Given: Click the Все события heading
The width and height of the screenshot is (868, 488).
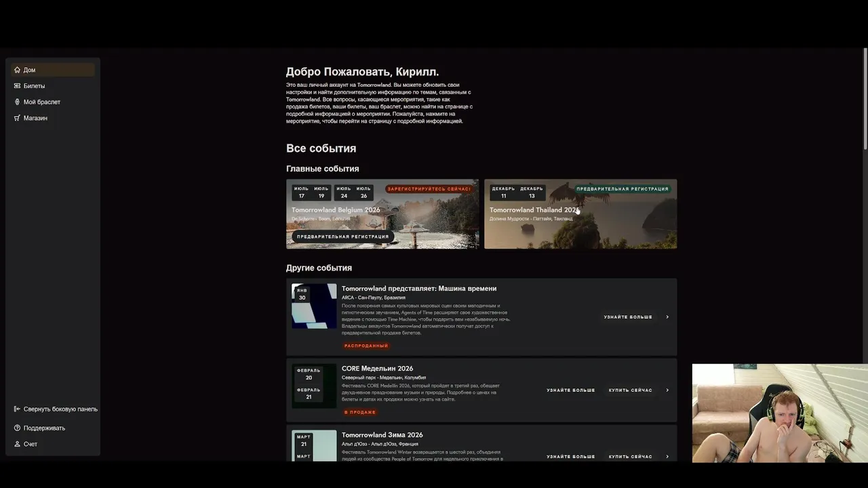Looking at the screenshot, I should (x=321, y=148).
